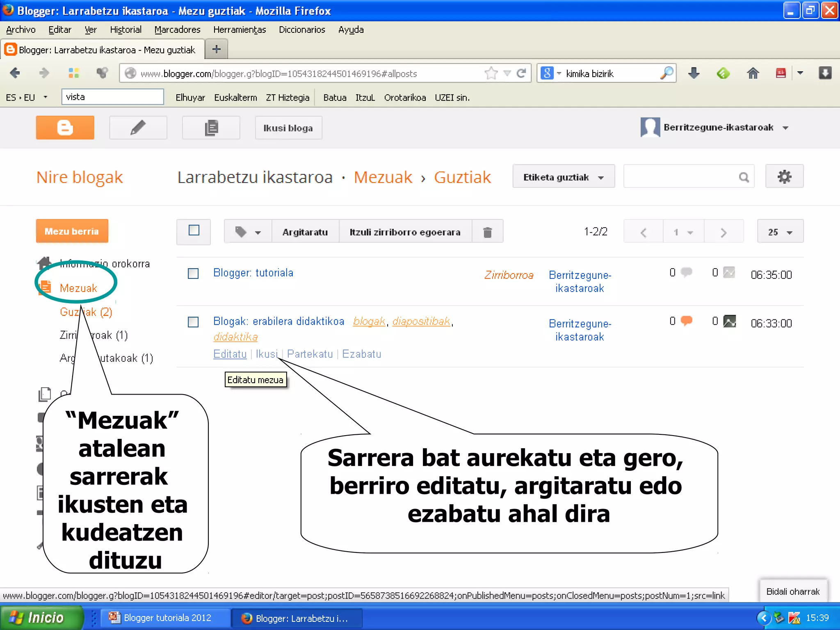This screenshot has height=630, width=840.
Task: Open the blog settings gear button
Action: point(784,176)
